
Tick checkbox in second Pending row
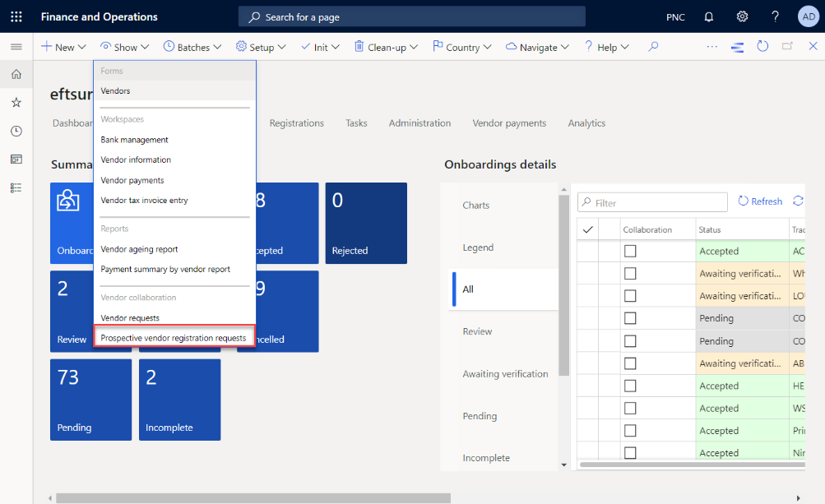pyautogui.click(x=630, y=341)
